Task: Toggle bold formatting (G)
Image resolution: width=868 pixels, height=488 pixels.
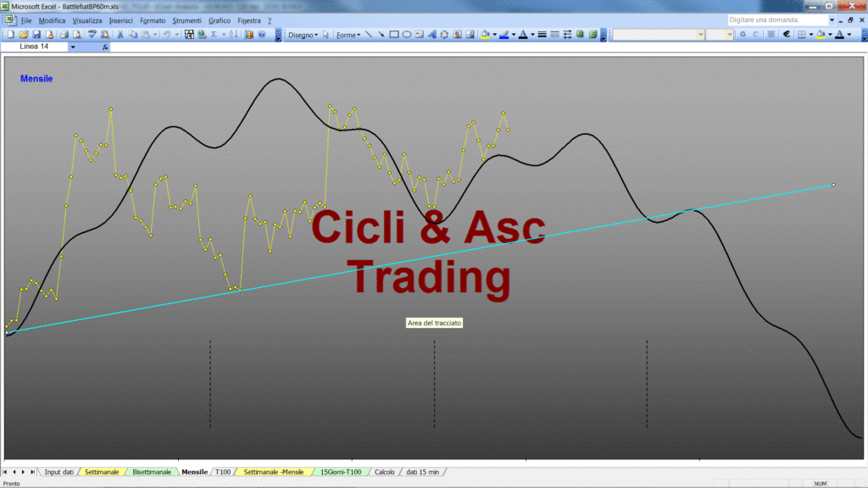Action: click(743, 34)
